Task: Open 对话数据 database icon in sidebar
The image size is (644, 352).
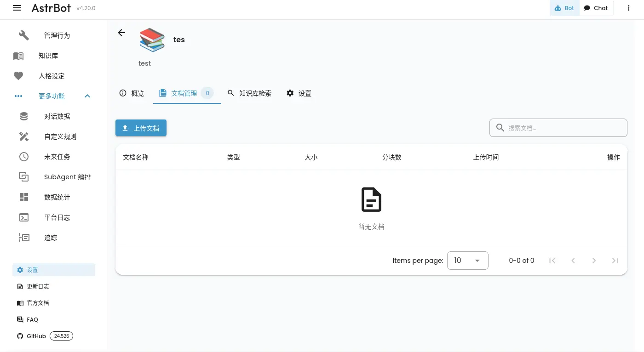Action: pos(24,116)
